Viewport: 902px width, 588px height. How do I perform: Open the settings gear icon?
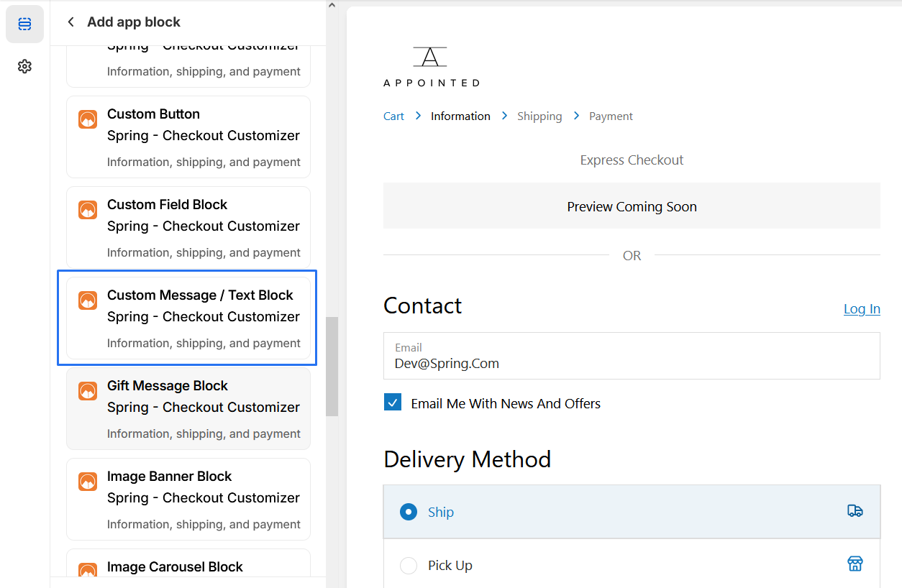24,67
